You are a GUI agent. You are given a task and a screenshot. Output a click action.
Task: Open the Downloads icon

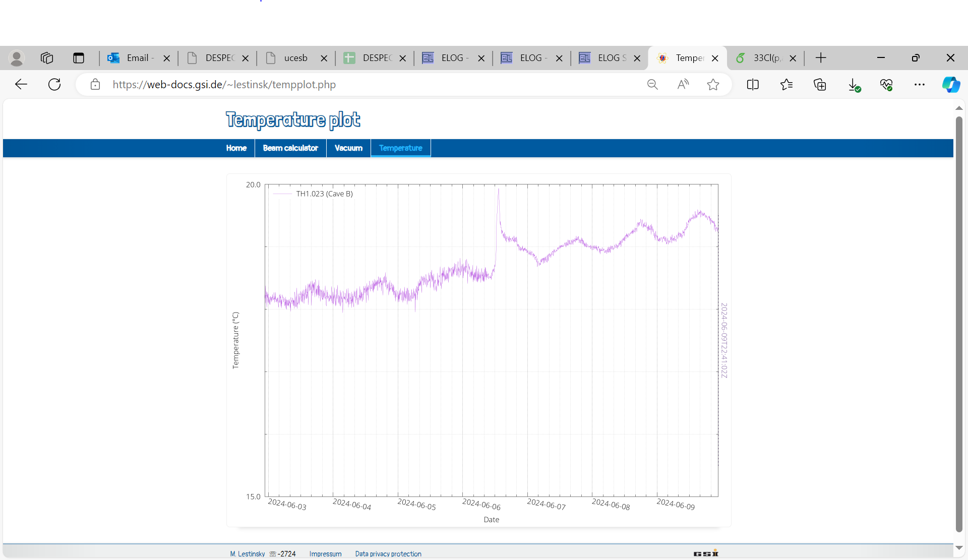point(854,84)
